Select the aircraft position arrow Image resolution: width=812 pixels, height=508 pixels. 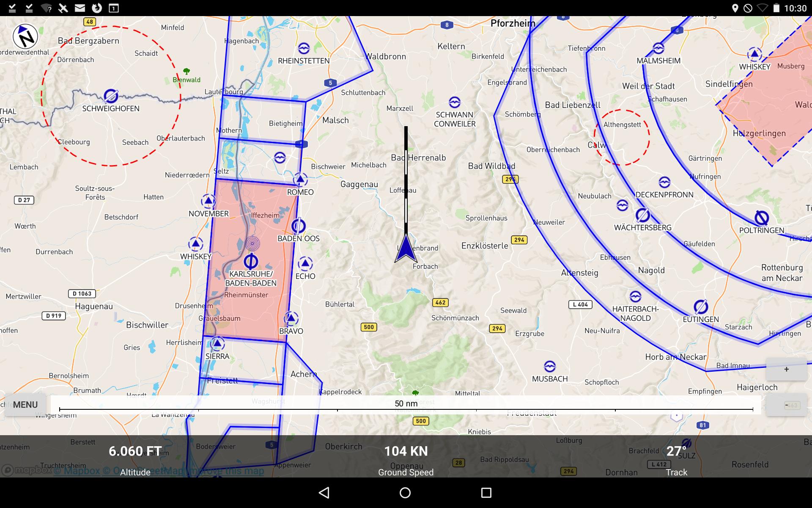(406, 248)
